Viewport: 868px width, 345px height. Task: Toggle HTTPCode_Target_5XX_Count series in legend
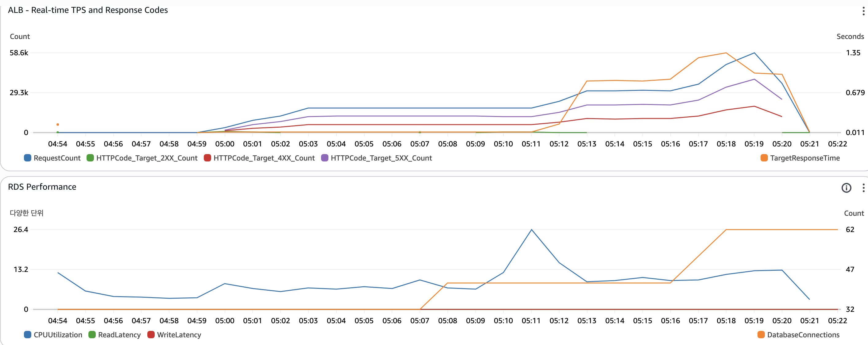[x=381, y=158]
